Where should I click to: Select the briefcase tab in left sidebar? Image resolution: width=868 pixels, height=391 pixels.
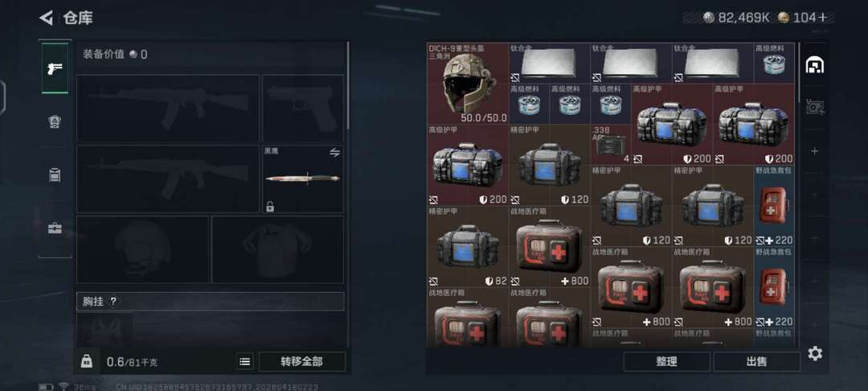(55, 228)
